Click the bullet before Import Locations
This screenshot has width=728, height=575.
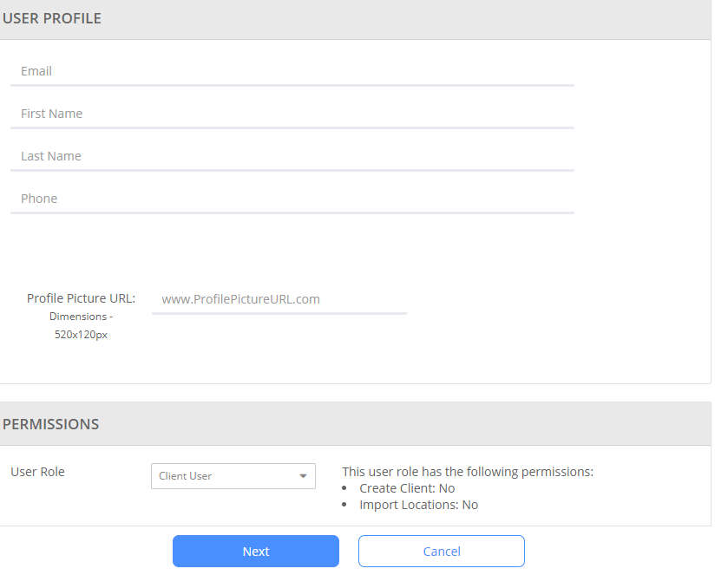[x=344, y=505]
